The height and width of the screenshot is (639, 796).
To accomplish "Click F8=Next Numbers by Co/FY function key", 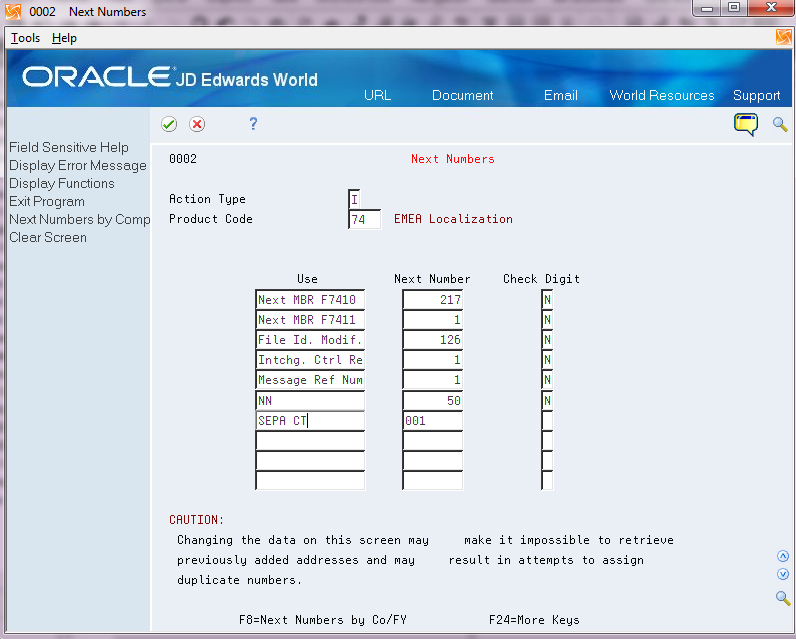I will [x=323, y=620].
